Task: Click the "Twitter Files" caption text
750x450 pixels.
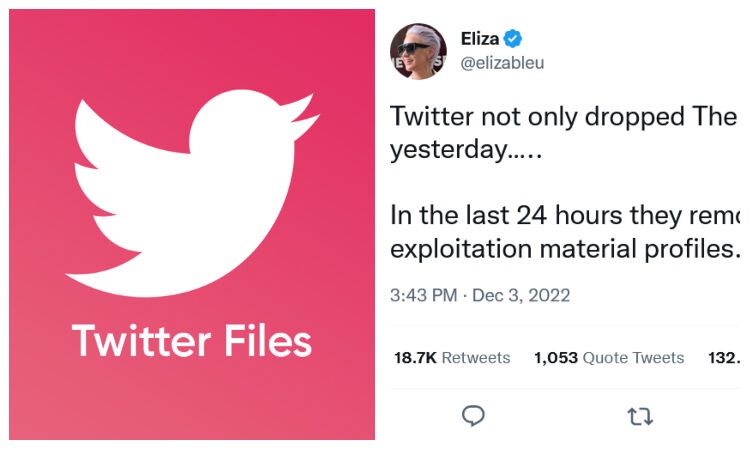Action: [x=192, y=342]
